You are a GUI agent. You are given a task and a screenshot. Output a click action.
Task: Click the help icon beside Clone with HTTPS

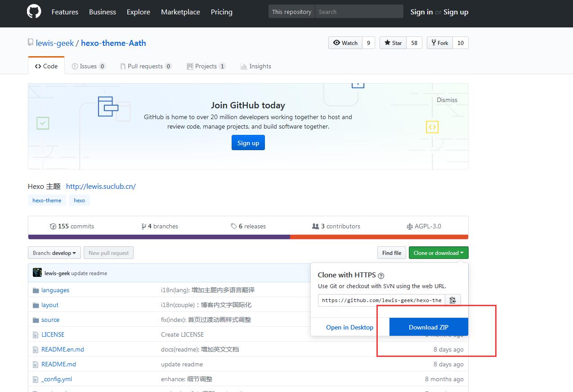pyautogui.click(x=381, y=276)
